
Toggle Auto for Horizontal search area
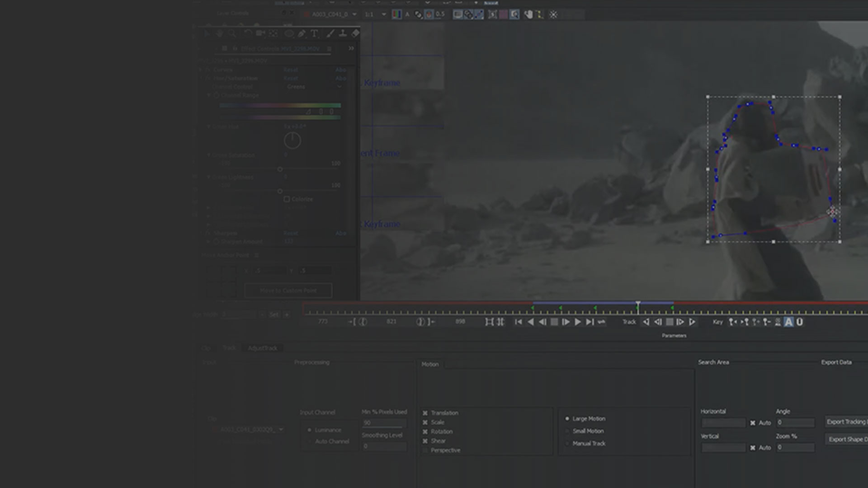click(x=753, y=423)
